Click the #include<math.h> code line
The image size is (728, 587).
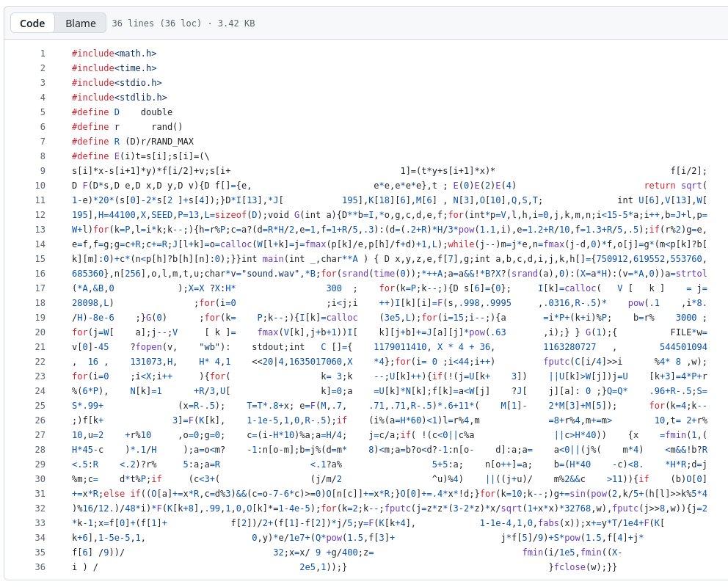(114, 54)
